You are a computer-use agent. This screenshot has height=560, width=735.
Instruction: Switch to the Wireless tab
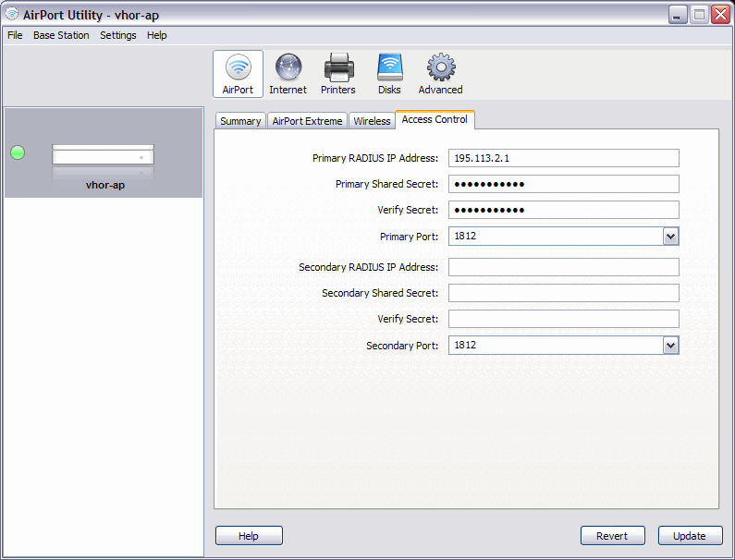(372, 121)
